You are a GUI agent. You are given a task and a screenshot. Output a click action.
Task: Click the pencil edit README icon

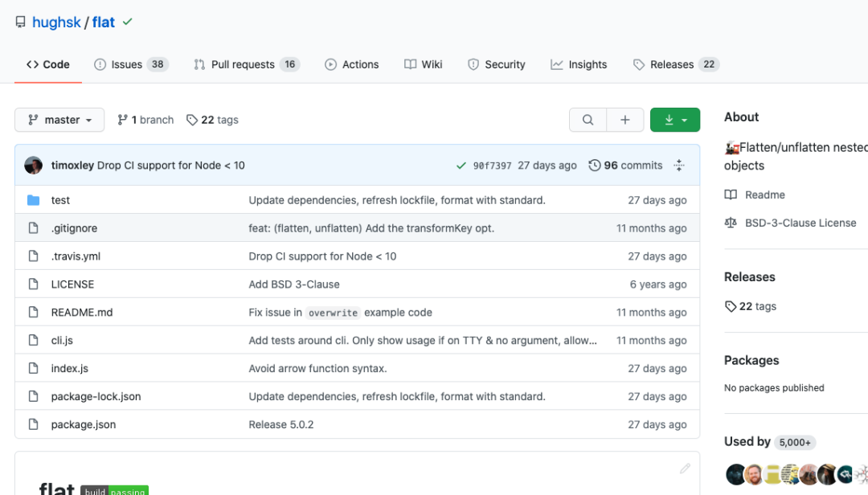685,468
